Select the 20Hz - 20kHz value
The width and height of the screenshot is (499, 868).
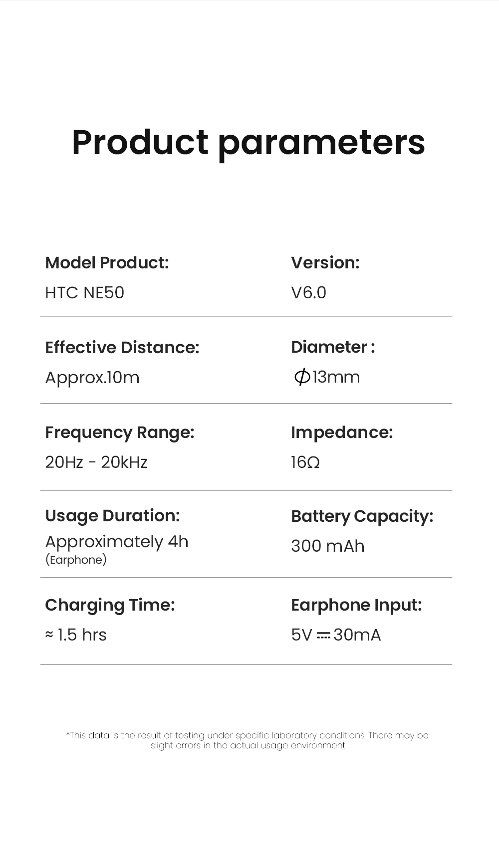96,462
